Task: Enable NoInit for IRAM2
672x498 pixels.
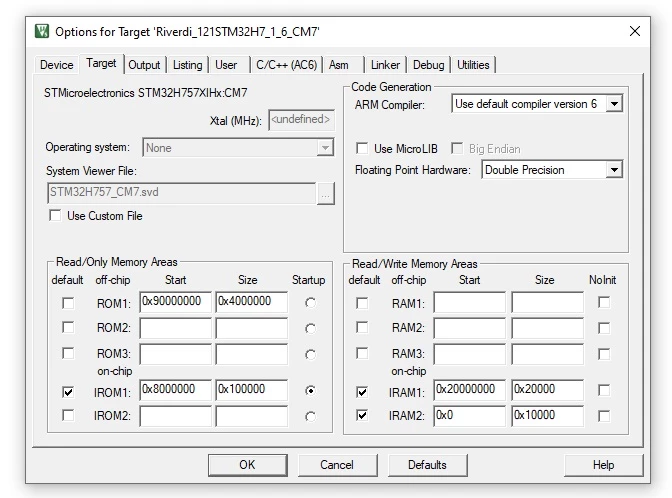Action: [604, 416]
